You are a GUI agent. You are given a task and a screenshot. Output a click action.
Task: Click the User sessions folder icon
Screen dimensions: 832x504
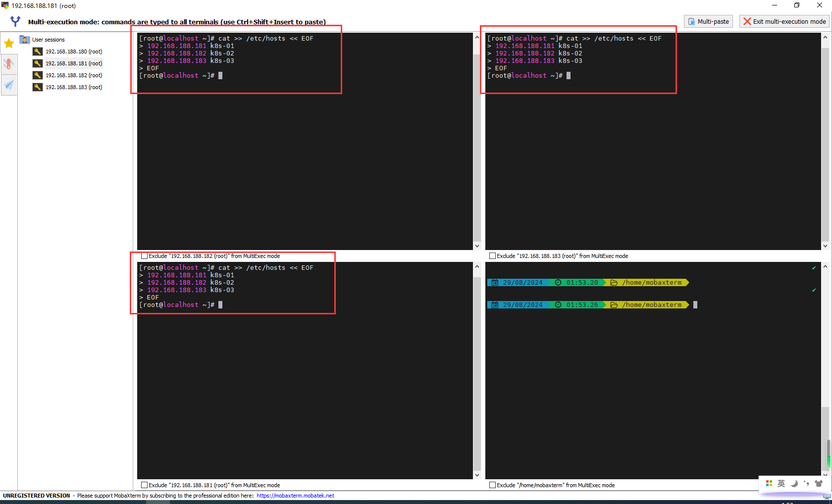click(x=24, y=40)
